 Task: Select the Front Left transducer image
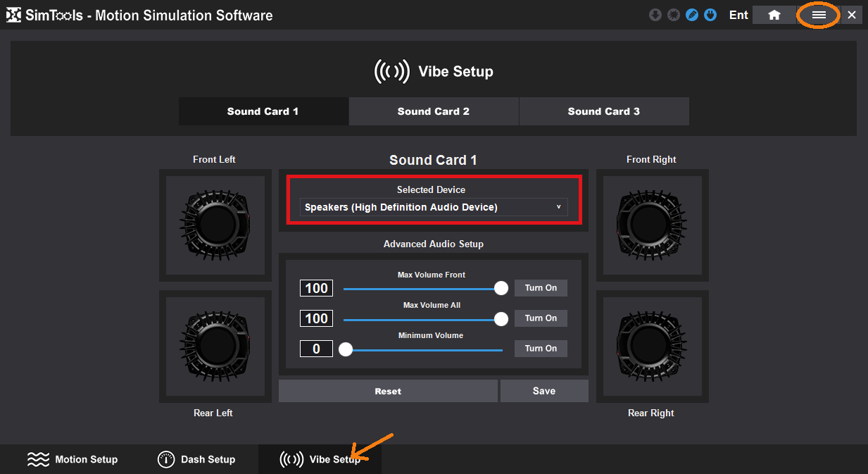pos(215,225)
